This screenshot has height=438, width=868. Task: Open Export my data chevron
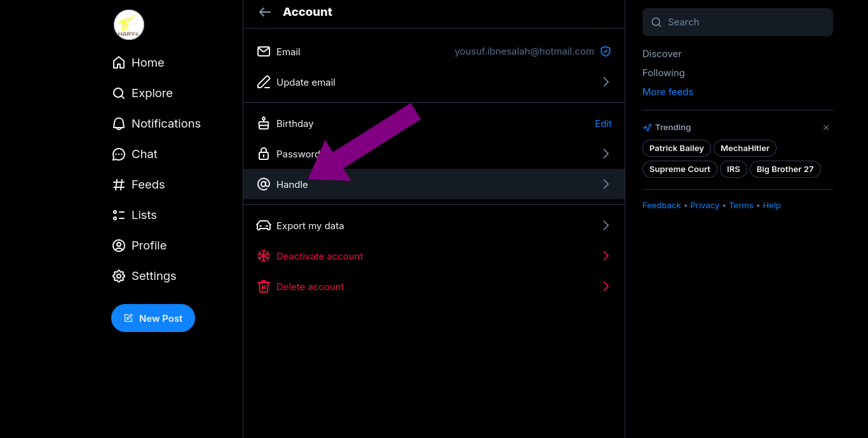click(x=606, y=226)
